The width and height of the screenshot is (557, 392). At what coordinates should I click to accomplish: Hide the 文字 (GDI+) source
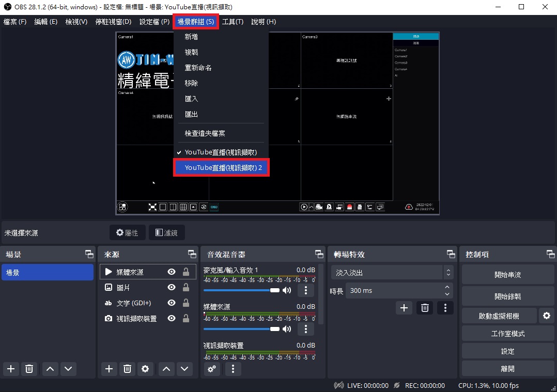click(172, 303)
